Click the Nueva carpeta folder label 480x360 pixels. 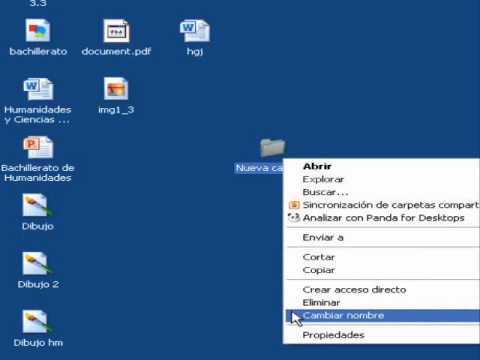point(259,168)
